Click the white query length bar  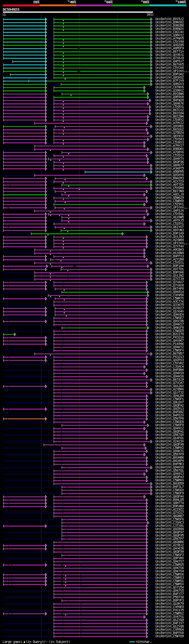coord(78,12)
